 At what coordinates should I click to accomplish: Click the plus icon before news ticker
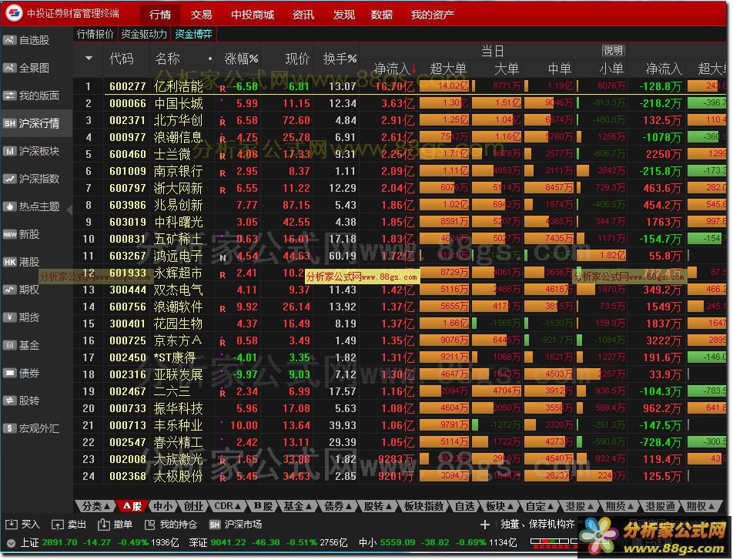pos(485,525)
